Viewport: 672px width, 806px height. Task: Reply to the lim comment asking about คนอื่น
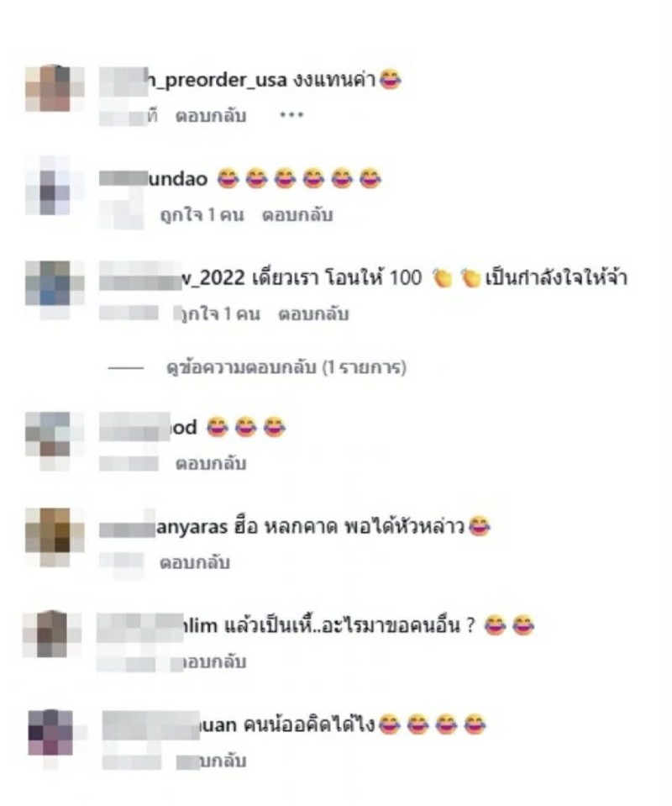[211, 662]
